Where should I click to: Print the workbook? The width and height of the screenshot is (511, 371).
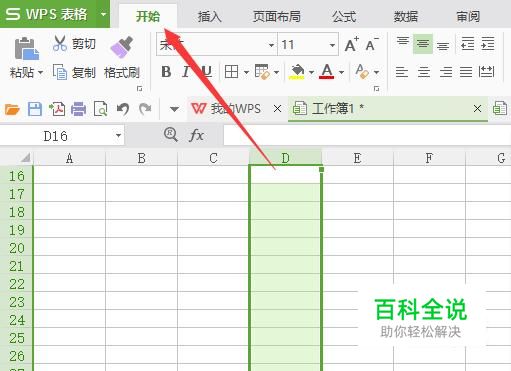pyautogui.click(x=78, y=109)
